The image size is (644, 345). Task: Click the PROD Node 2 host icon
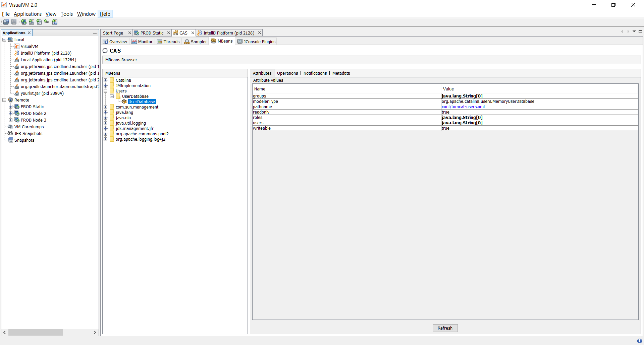[17, 113]
